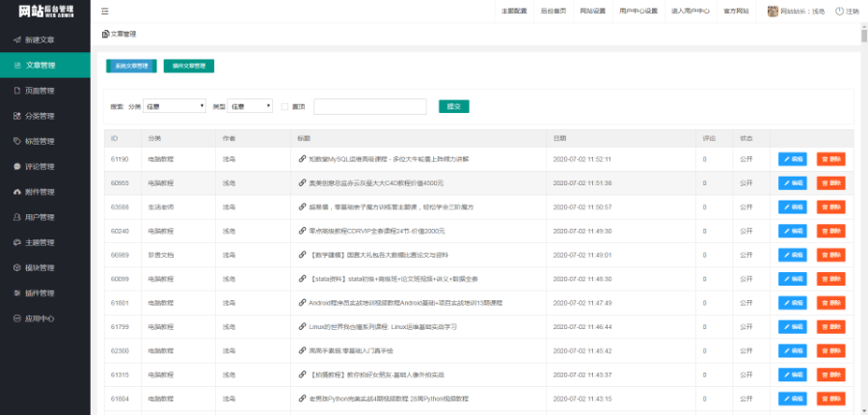Open 网站设置 in the top menu
Viewport: 868px width, 415px height.
[592, 12]
